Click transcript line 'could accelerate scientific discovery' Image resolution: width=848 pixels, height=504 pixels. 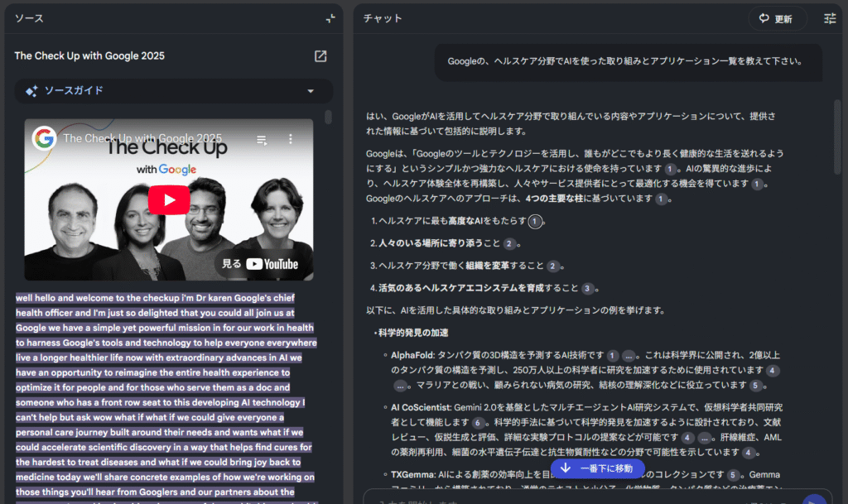[x=164, y=447]
